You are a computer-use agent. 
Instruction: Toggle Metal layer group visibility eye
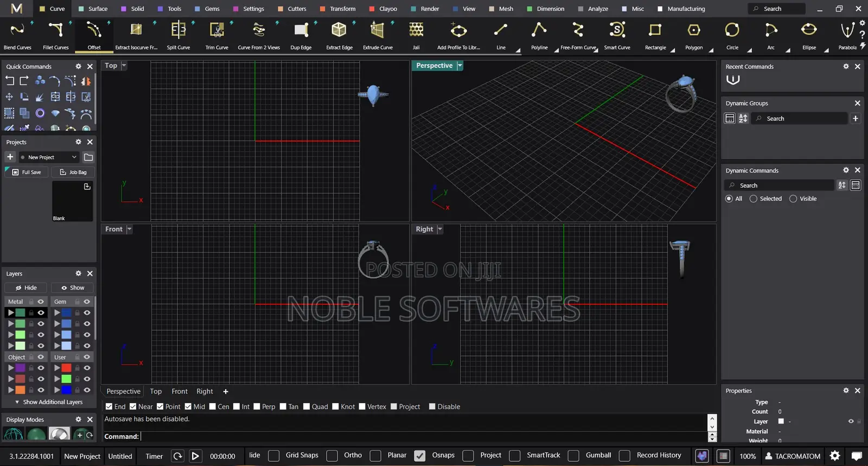(41, 302)
